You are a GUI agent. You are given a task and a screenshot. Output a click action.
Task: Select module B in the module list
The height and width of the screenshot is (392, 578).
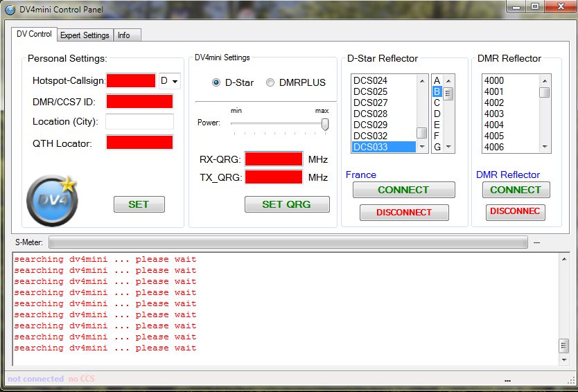pos(437,91)
